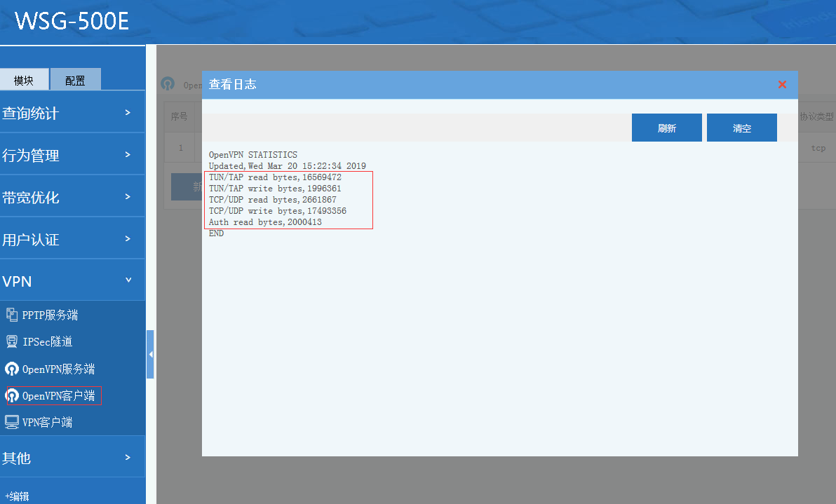The height and width of the screenshot is (504, 836).
Task: Switch to the 模块 tab
Action: 24,80
